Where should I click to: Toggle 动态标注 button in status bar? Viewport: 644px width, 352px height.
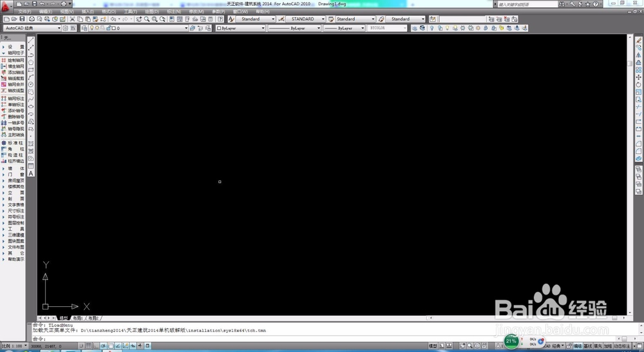[622, 346]
